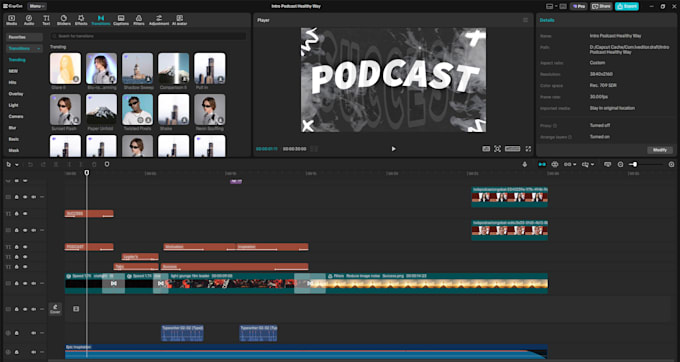Click the Undo icon in timeline toolbar
The width and height of the screenshot is (680, 362).
30,165
